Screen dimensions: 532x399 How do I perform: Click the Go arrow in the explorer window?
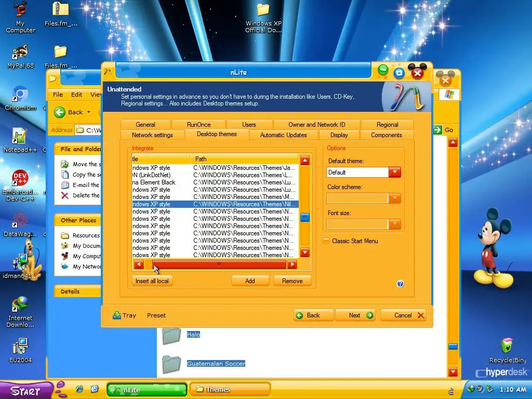point(437,129)
